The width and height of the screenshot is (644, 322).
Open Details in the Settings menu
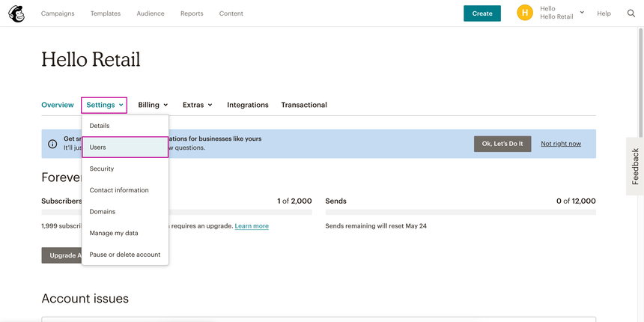point(100,126)
